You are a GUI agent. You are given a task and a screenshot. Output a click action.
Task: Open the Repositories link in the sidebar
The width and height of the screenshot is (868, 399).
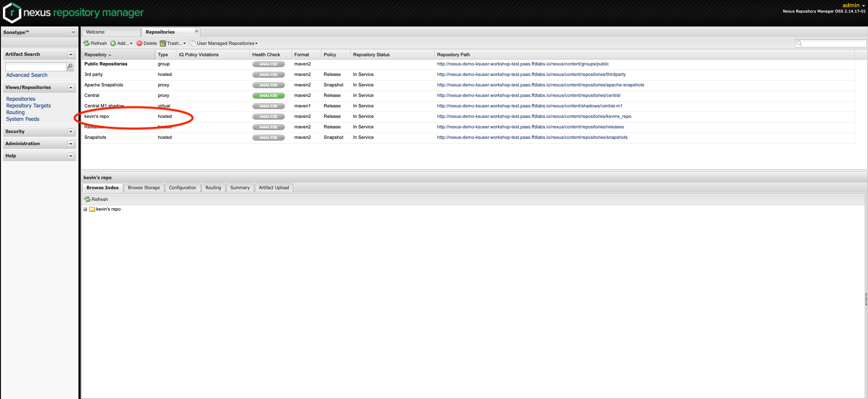click(x=21, y=99)
